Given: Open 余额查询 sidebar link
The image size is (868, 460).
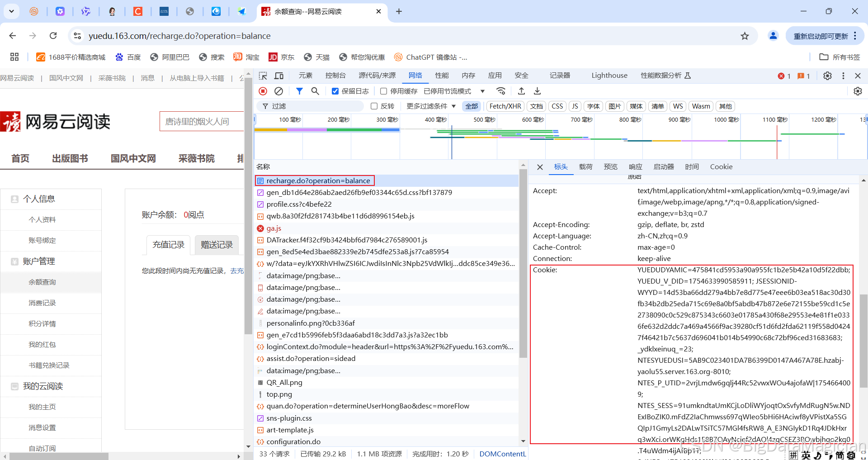Looking at the screenshot, I should pos(42,282).
